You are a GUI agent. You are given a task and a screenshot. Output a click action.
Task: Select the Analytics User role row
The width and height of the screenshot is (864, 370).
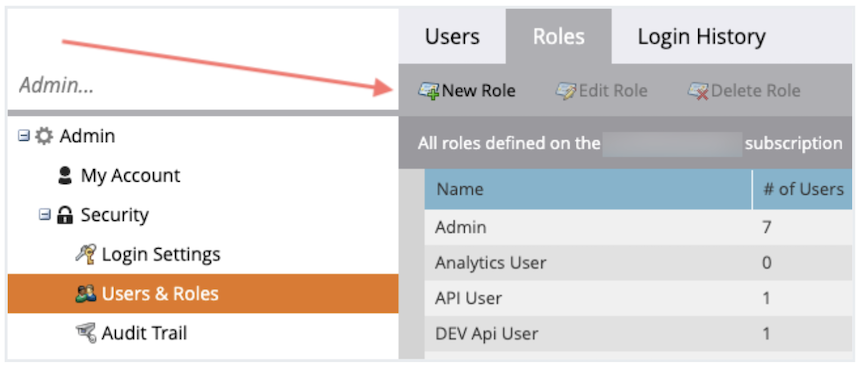click(x=638, y=262)
